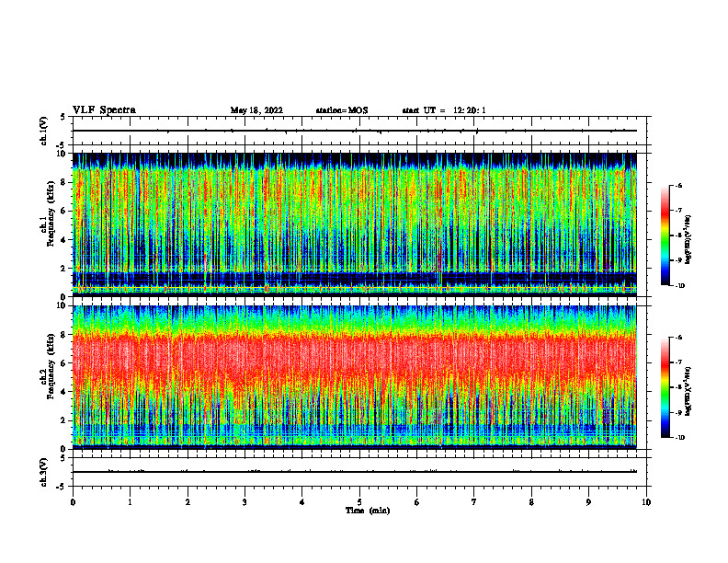Image resolution: width=728 pixels, height=563 pixels.
Task: Click the "station=MOS" header label
Action: tap(342, 110)
